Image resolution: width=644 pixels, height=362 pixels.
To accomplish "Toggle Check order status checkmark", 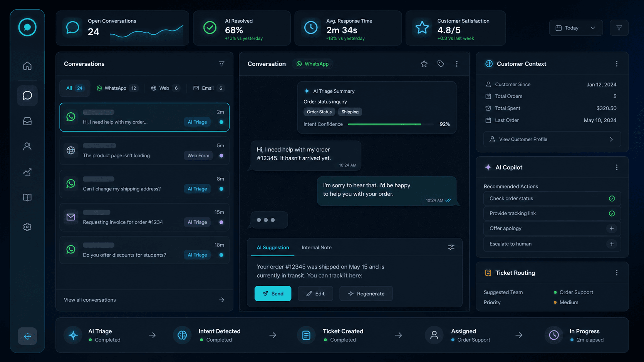I will 612,199.
